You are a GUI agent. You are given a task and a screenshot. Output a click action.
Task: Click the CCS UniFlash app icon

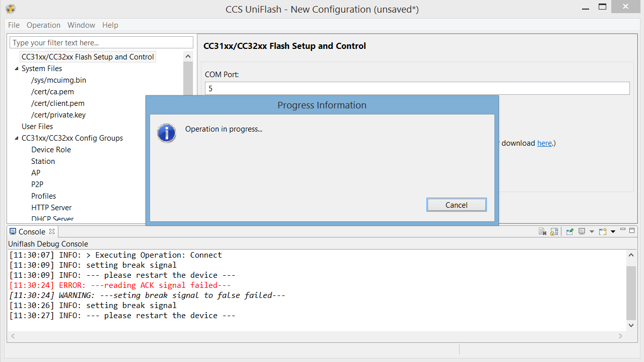tap(10, 9)
